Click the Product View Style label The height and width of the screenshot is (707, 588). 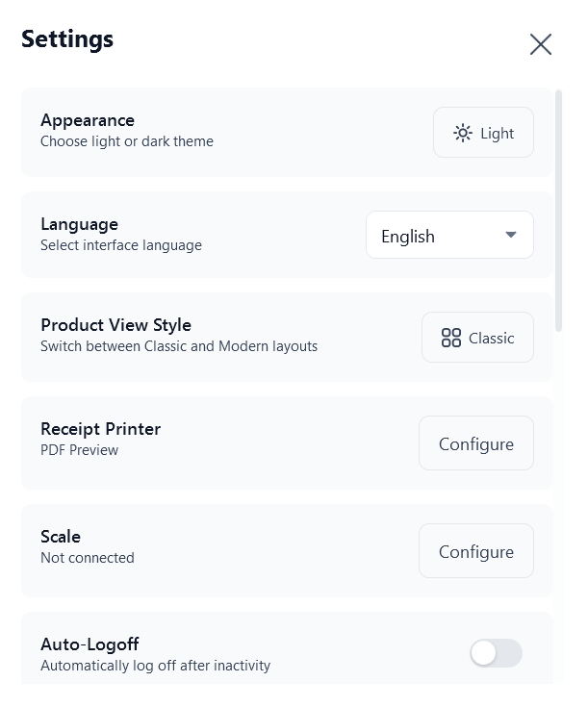pos(115,325)
